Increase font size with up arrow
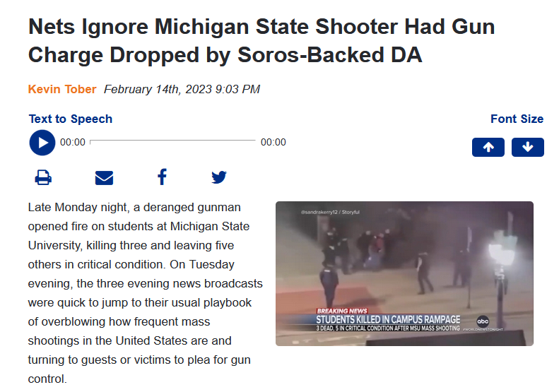559x392 pixels. coord(488,147)
